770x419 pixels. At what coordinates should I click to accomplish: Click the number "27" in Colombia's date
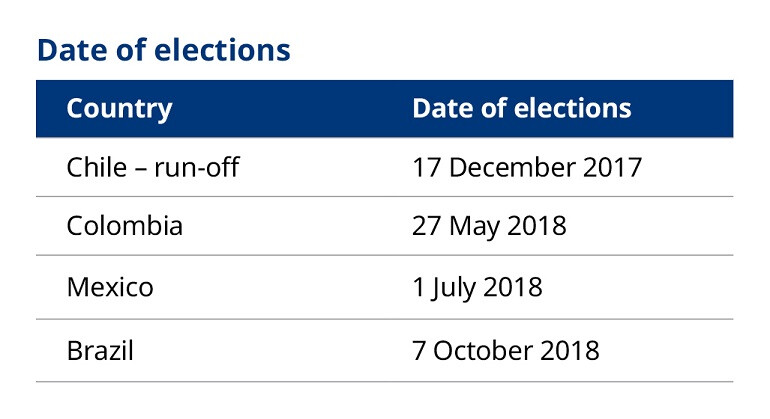pyautogui.click(x=426, y=226)
